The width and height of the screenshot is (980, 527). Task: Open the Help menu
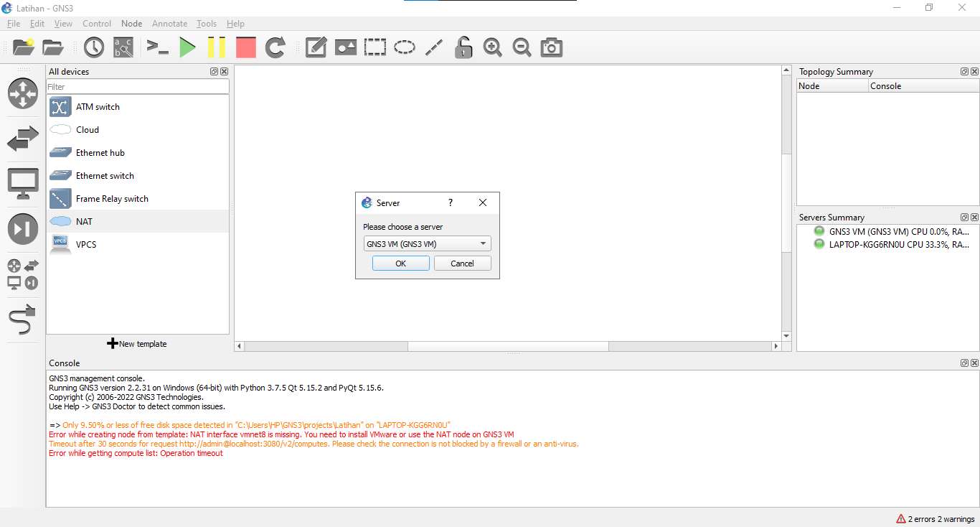pos(235,24)
